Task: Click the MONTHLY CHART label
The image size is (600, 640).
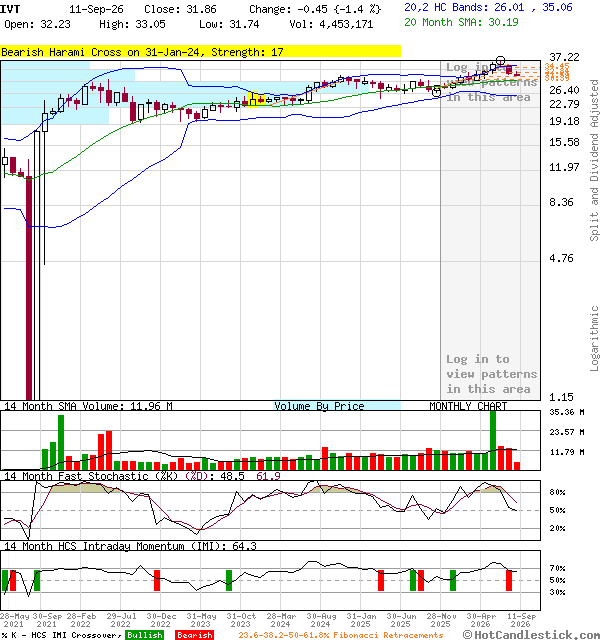Action: coord(468,406)
